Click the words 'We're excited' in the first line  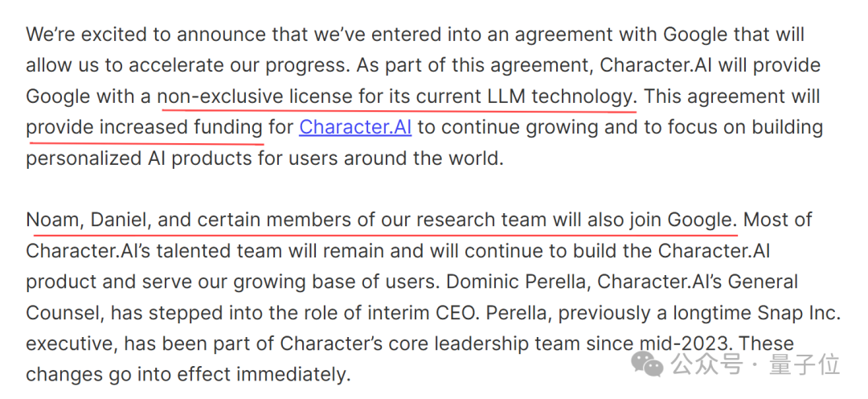pyautogui.click(x=86, y=35)
